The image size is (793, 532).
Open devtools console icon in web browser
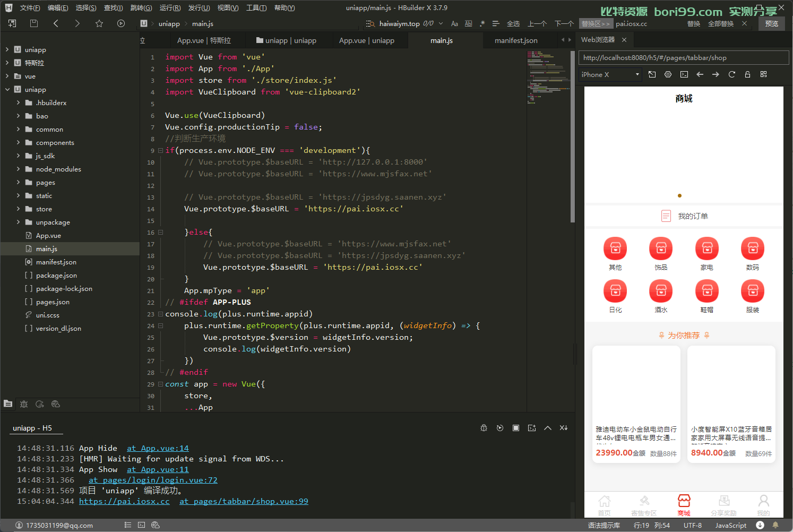click(684, 74)
